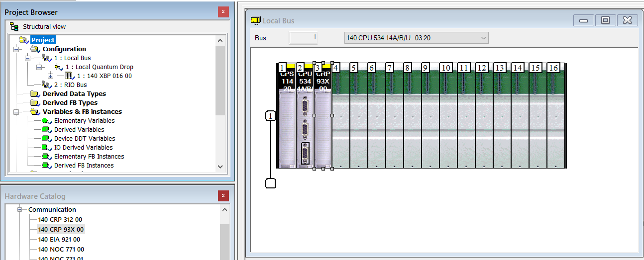The height and width of the screenshot is (260, 644).
Task: Click the rack number 1 label box
Action: 270,116
